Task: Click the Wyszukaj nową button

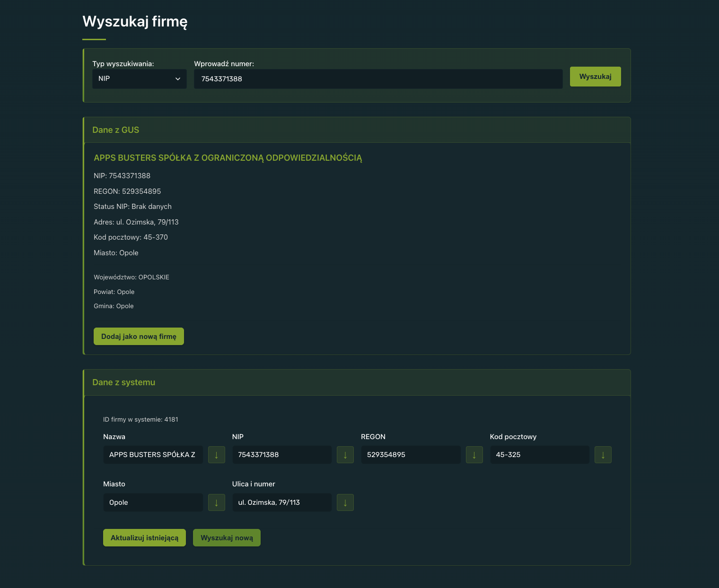Action: (x=227, y=538)
